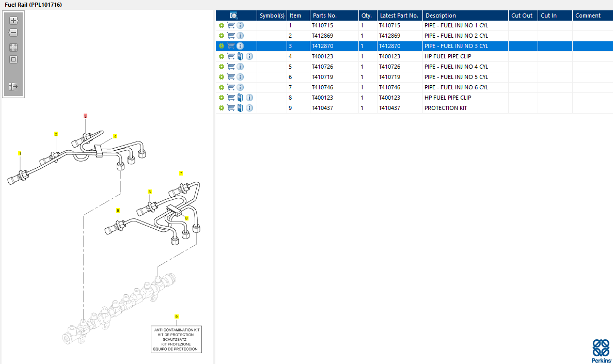Select callout 8 on the diagram
This screenshot has height=364, width=613.
tap(186, 218)
